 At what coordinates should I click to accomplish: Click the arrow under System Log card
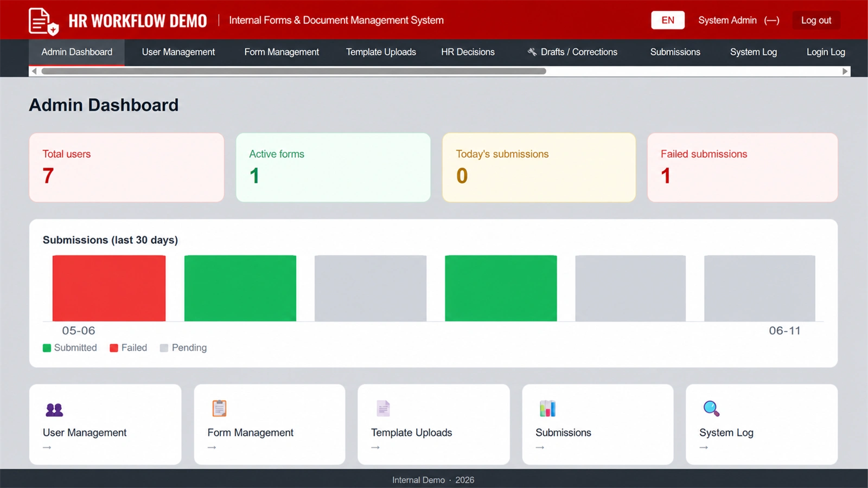pyautogui.click(x=704, y=447)
